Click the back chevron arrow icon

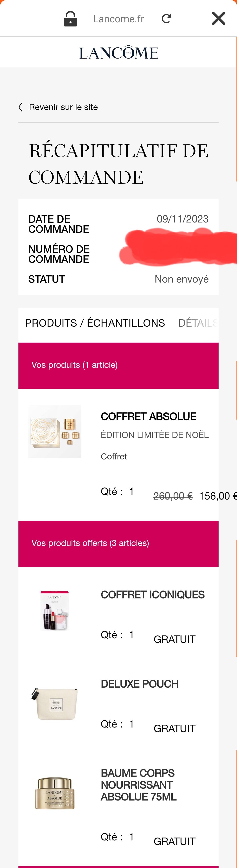pyautogui.click(x=21, y=107)
